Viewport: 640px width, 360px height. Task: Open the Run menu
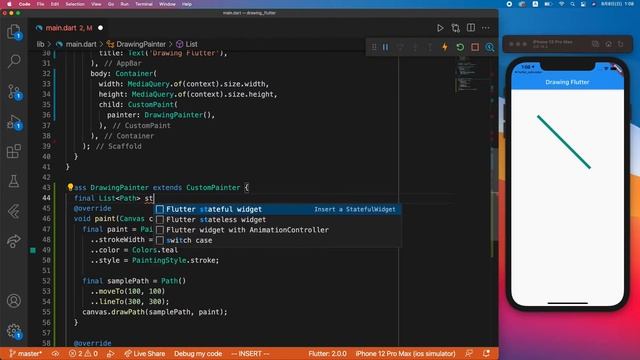pos(124,4)
